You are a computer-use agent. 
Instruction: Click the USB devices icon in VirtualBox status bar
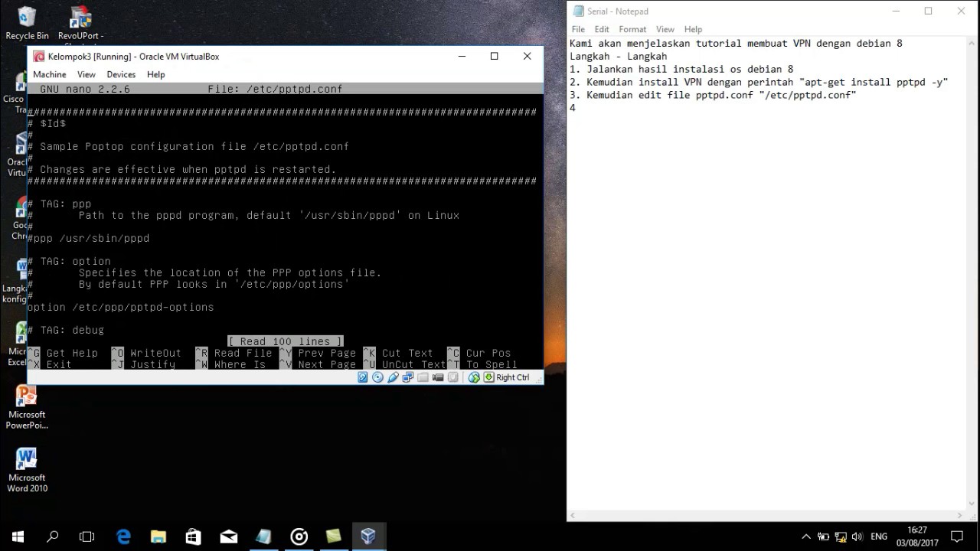(393, 377)
